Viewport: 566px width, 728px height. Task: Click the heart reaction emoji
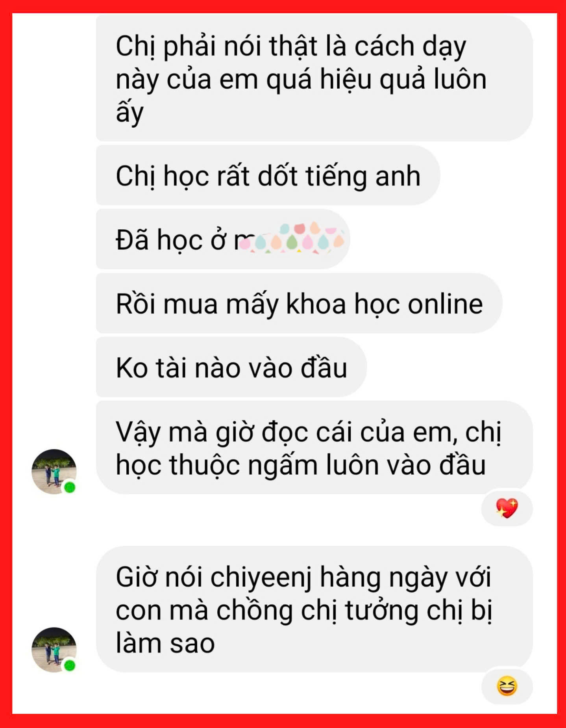(x=507, y=508)
